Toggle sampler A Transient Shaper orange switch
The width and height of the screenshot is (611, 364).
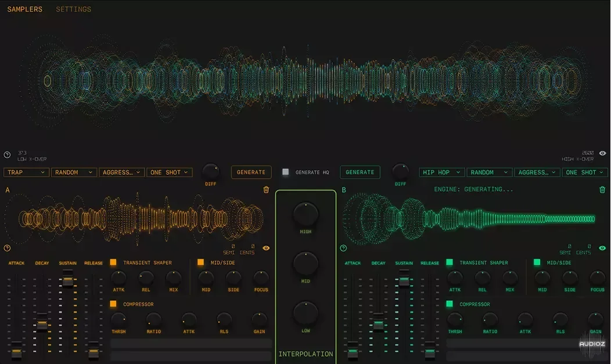[x=113, y=262]
